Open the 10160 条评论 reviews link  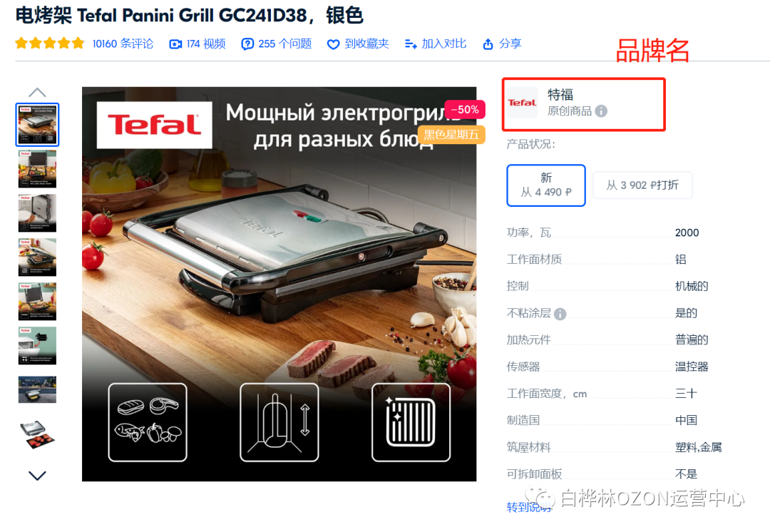123,44
